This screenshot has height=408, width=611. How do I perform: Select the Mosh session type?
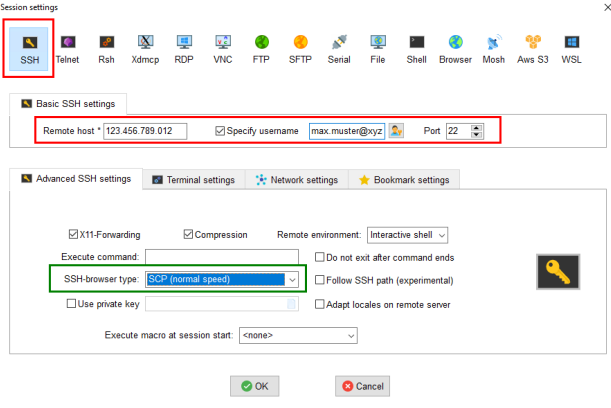coord(494,49)
